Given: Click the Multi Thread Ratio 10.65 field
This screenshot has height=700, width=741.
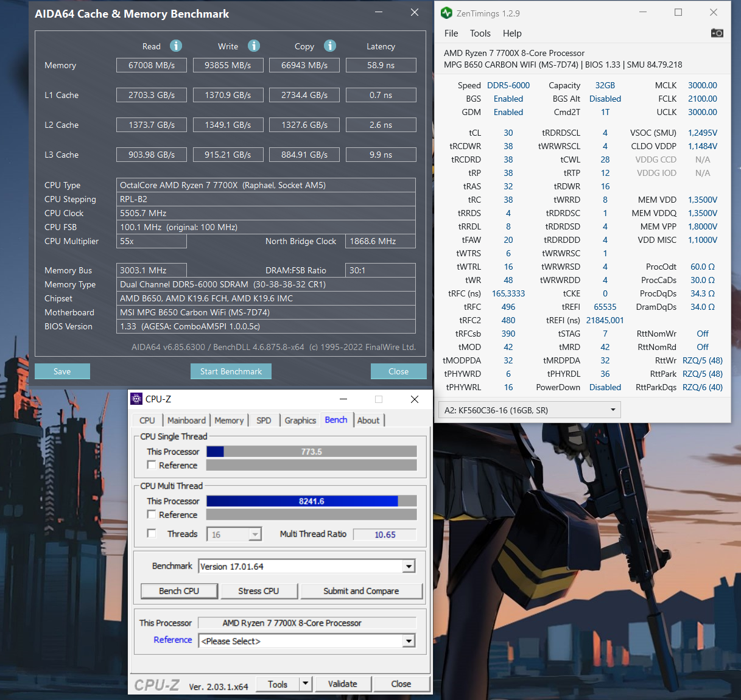Looking at the screenshot, I should pyautogui.click(x=385, y=534).
